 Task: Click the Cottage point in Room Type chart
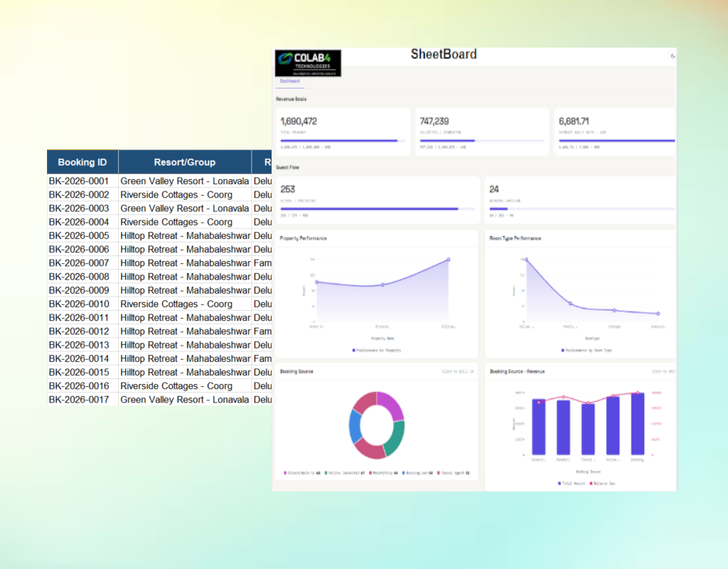tap(614, 310)
